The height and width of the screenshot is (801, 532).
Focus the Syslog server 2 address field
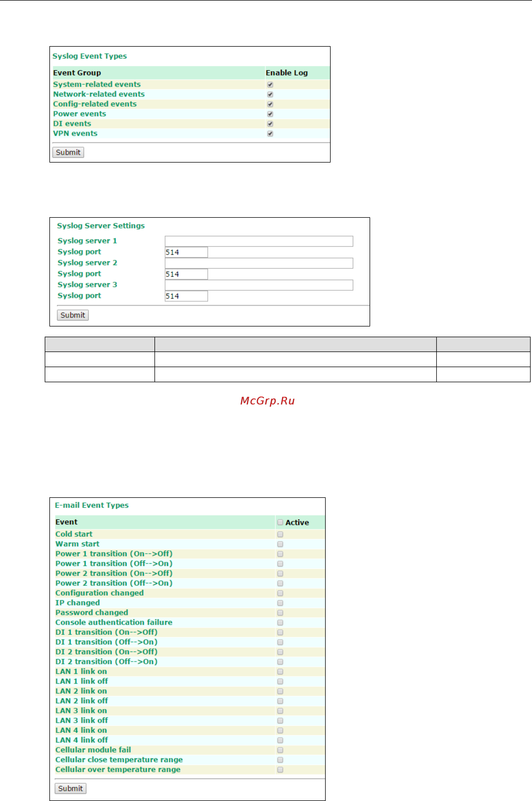(x=259, y=263)
